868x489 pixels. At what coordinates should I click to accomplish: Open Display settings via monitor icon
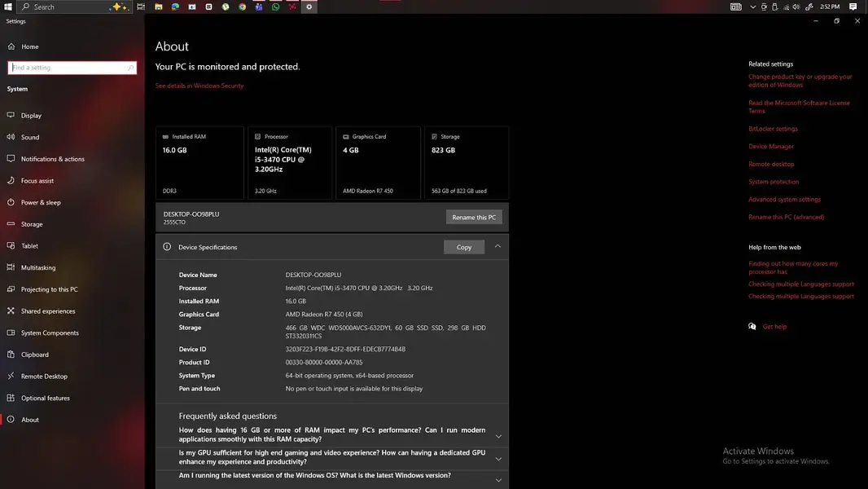point(11,115)
